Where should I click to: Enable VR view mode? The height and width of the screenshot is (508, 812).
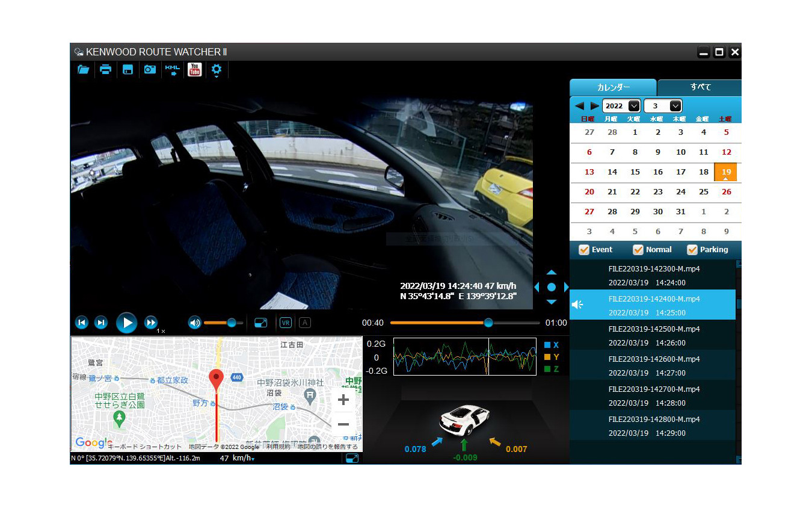click(x=286, y=323)
